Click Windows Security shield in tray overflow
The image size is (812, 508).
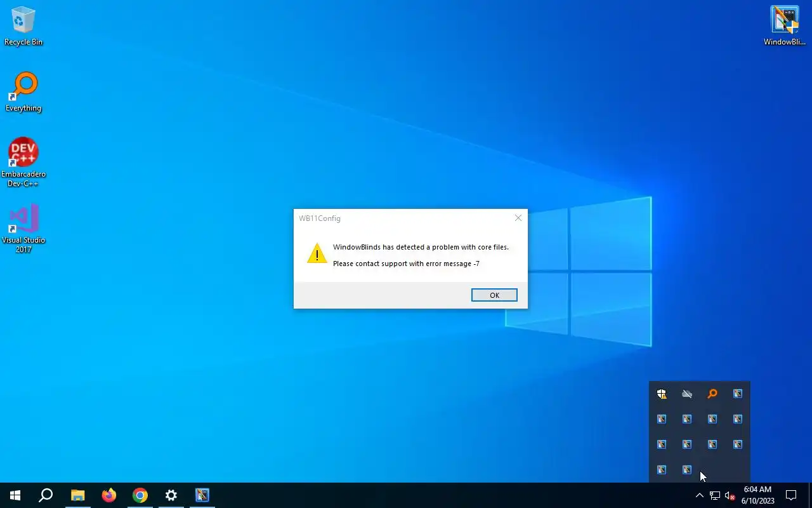coord(662,394)
